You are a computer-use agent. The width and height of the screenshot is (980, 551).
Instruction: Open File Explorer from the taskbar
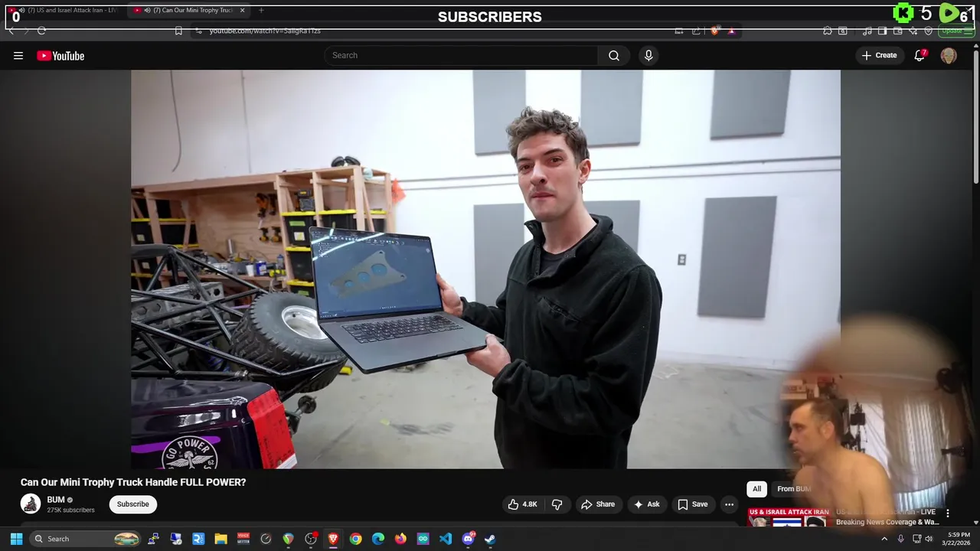(x=220, y=539)
